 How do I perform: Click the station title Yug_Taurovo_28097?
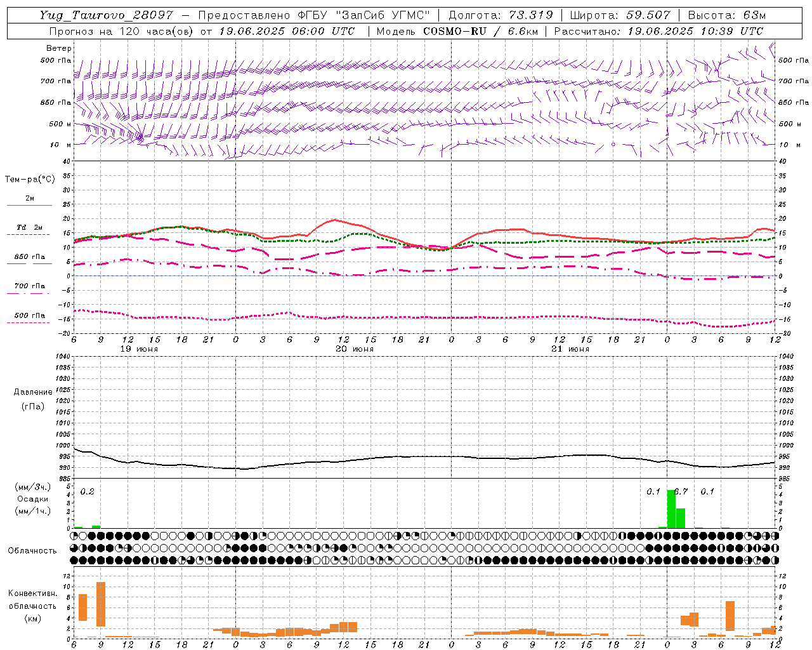coord(106,15)
